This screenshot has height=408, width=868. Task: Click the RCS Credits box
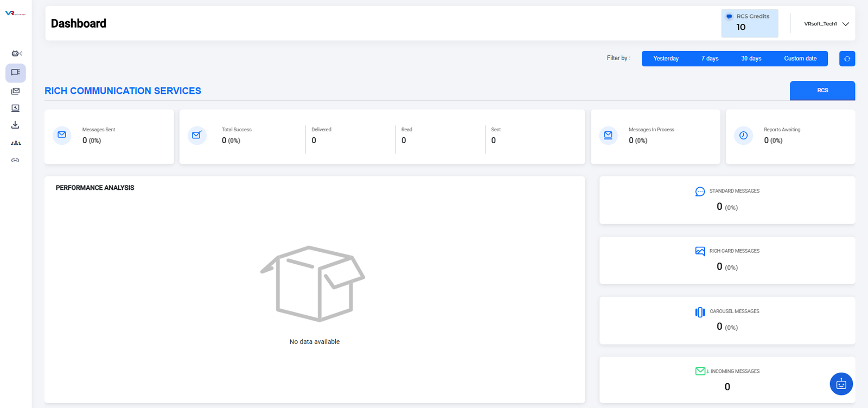[x=750, y=23]
